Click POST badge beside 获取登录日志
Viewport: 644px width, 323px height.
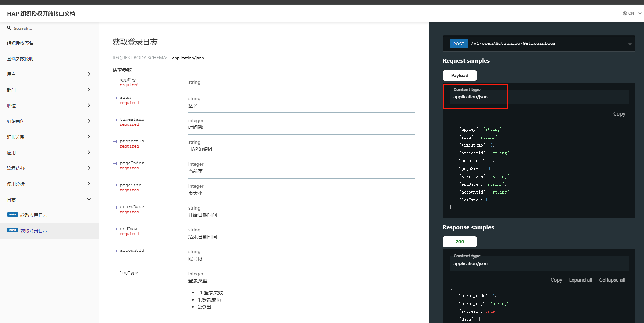click(x=13, y=230)
